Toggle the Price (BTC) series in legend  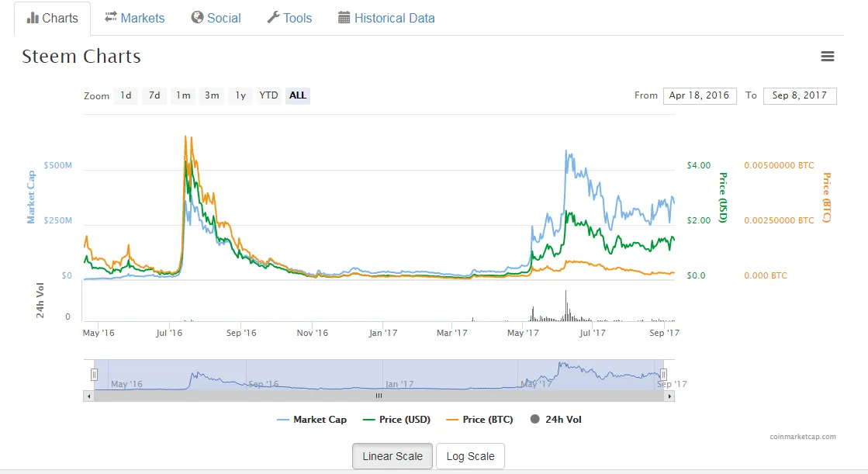coord(479,420)
